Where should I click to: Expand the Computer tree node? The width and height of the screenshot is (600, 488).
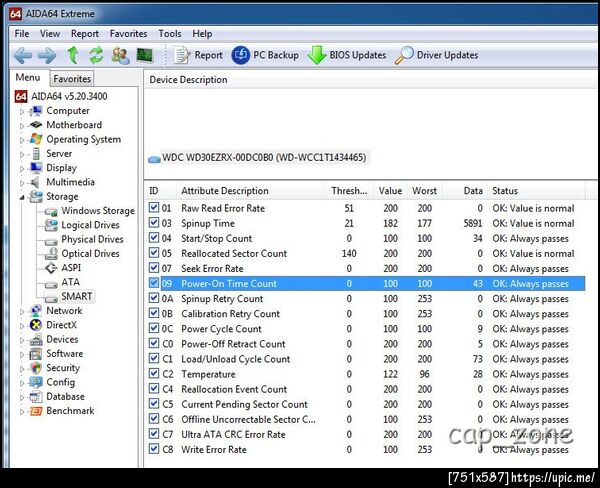tap(22, 111)
